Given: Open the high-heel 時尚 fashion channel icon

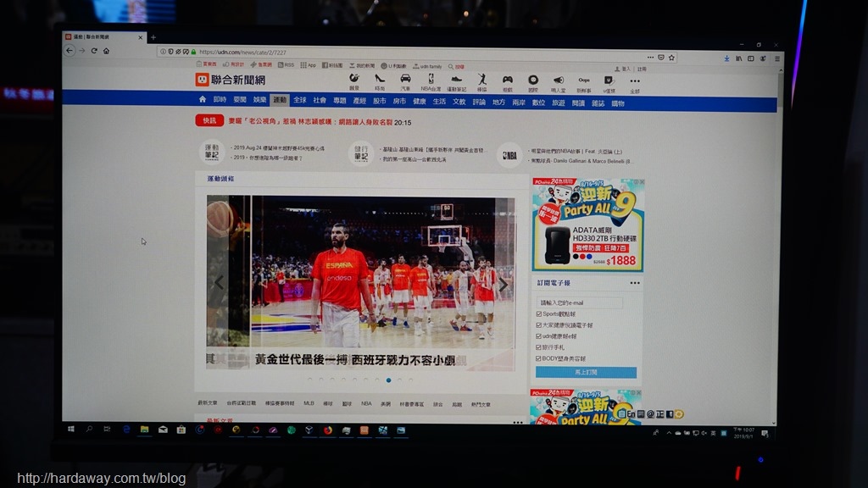Looking at the screenshot, I should [380, 82].
